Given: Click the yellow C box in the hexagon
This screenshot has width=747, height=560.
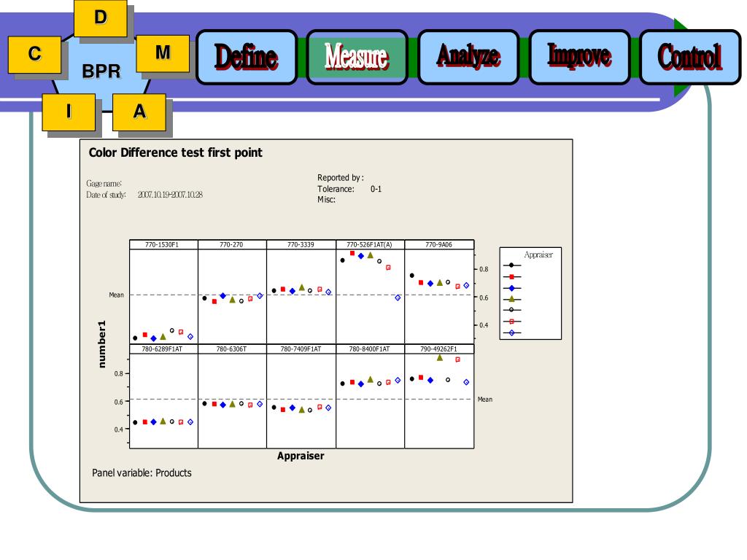Looking at the screenshot, I should click(x=34, y=54).
